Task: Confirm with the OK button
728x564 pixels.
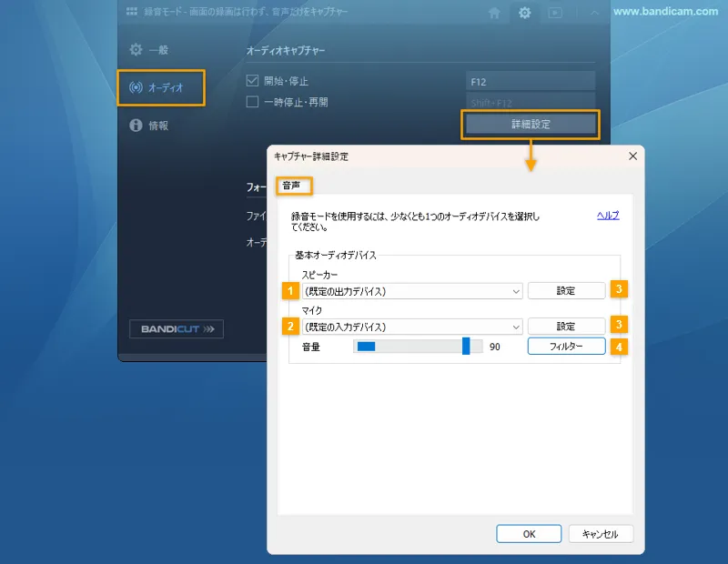Action: click(x=529, y=534)
